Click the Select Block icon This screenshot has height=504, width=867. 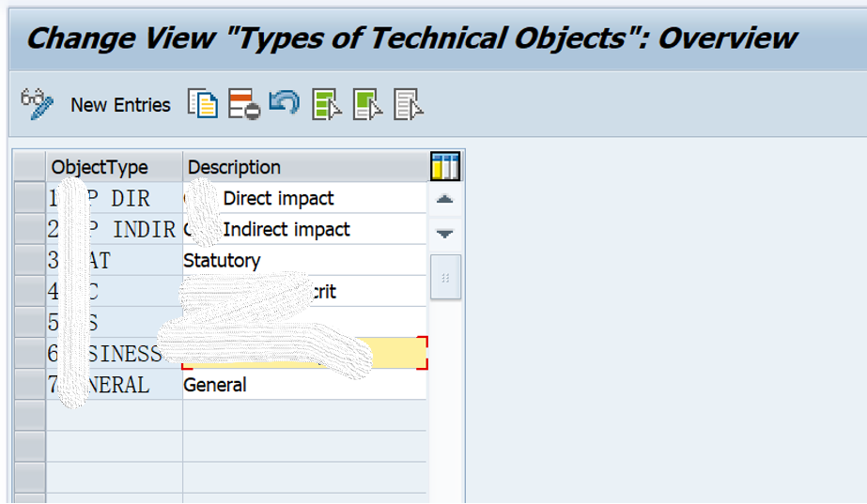click(367, 104)
